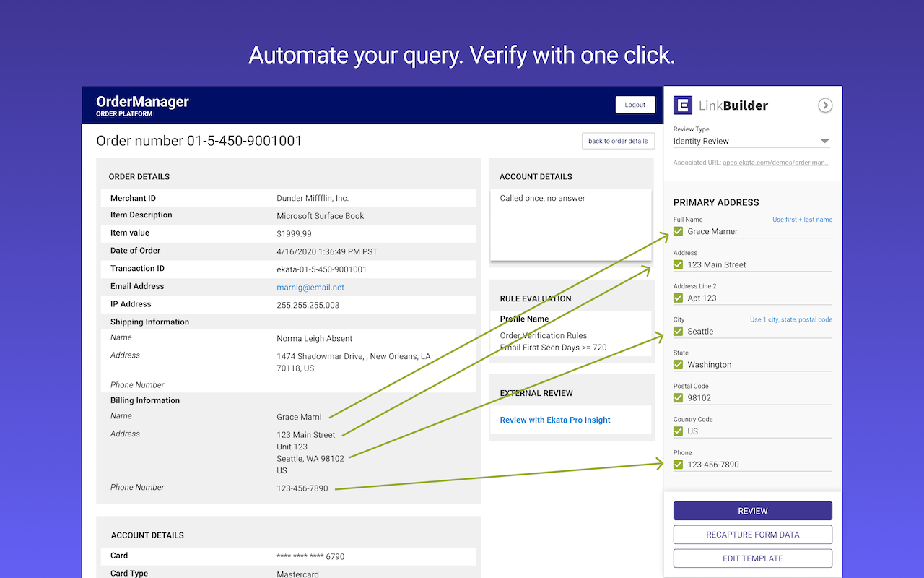The height and width of the screenshot is (578, 924).
Task: Click the marnig@email.net email link
Action: click(310, 288)
